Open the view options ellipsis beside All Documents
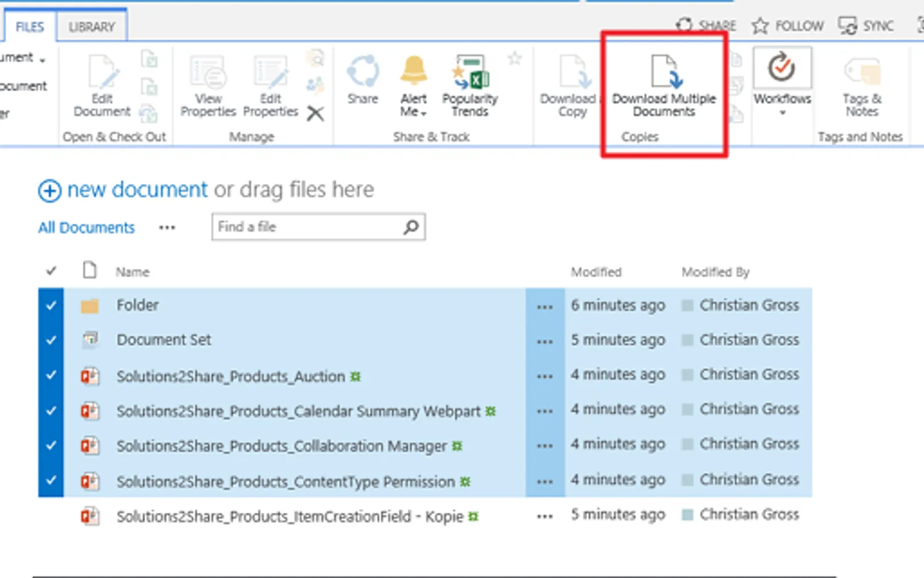The width and height of the screenshot is (924, 578). pos(167,228)
